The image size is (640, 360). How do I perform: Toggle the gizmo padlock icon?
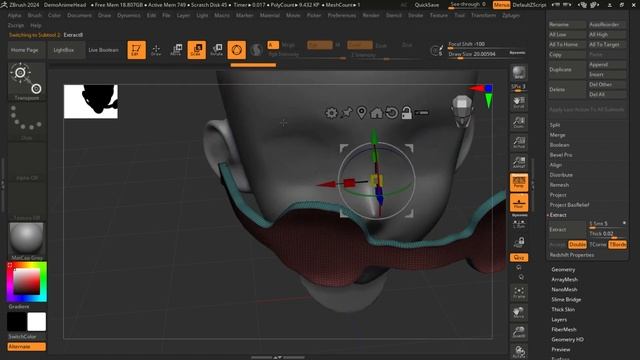[x=407, y=113]
